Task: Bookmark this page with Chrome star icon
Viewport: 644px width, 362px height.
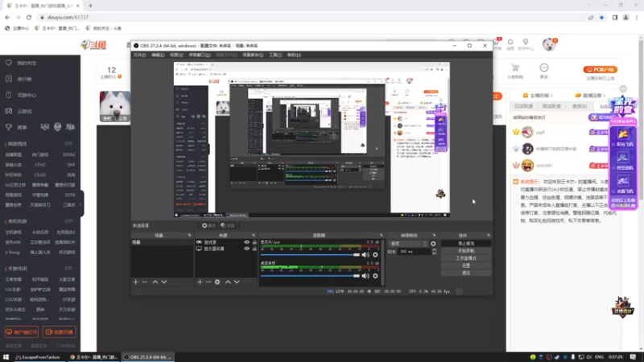Action: point(601,18)
